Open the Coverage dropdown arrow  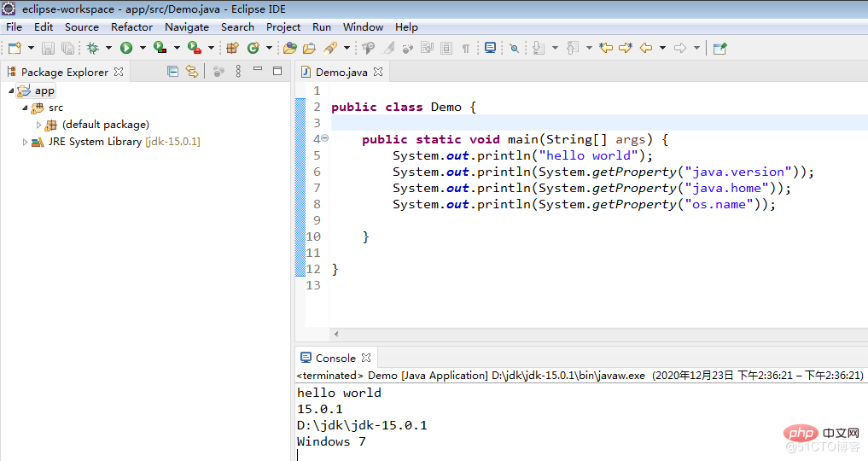(177, 48)
